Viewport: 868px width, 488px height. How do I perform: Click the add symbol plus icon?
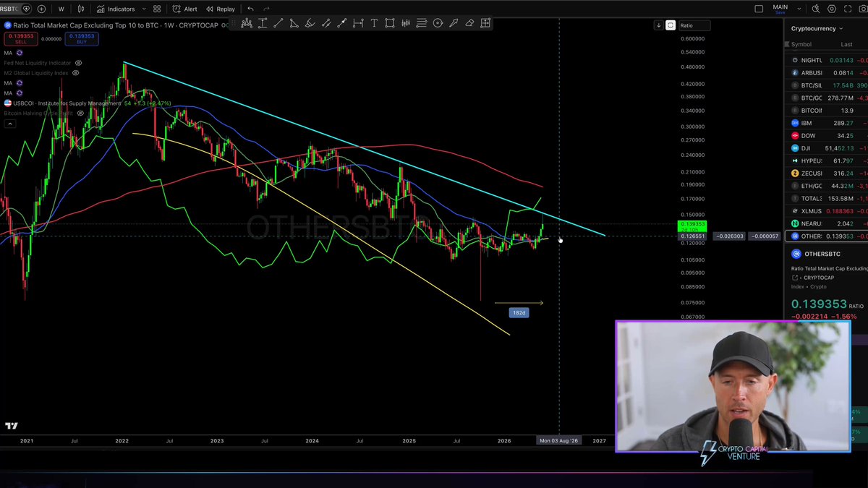(42, 9)
